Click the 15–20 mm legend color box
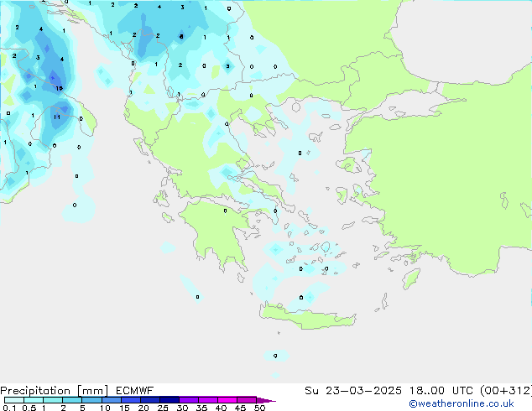 point(131,400)
